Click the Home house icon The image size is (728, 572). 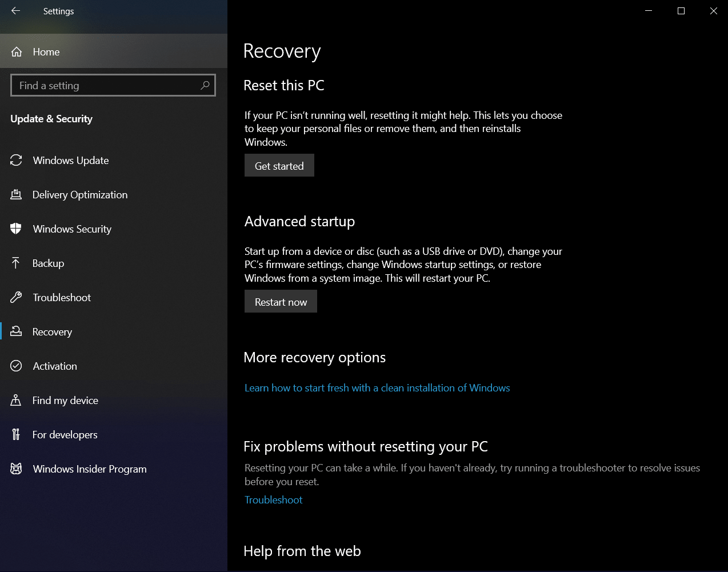point(17,52)
